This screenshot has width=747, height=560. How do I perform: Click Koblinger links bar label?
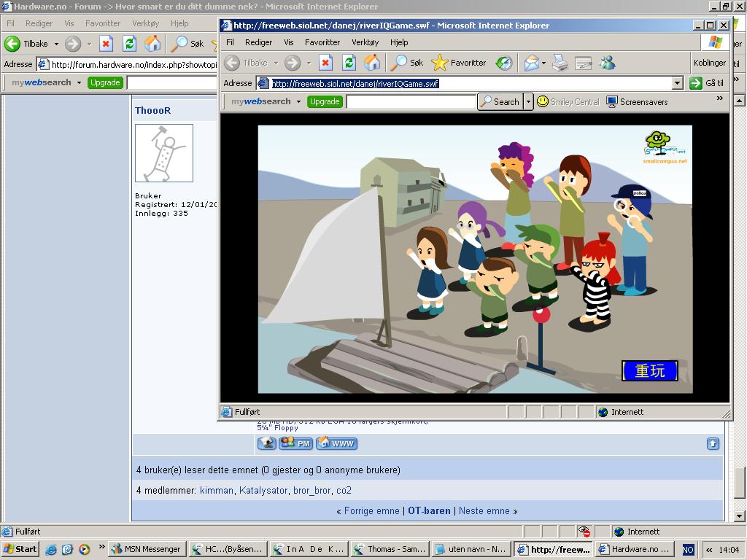point(709,63)
